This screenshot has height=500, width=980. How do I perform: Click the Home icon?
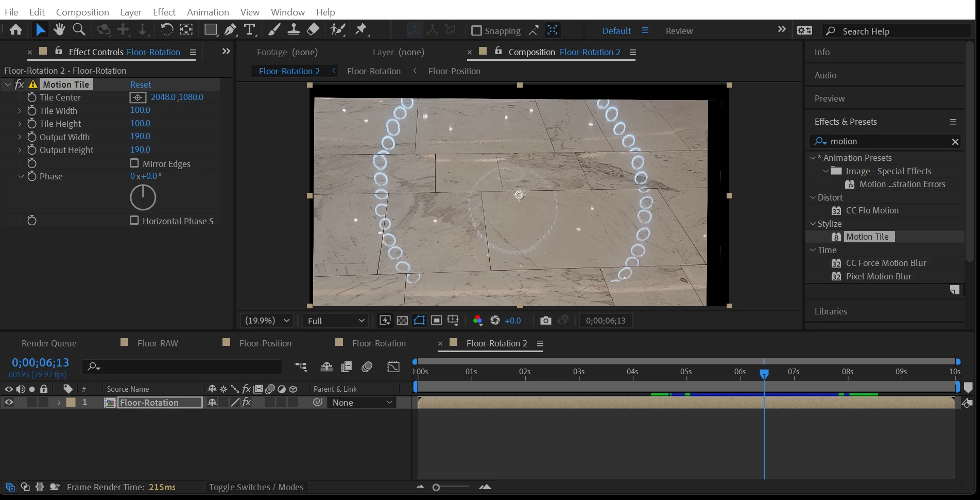pyautogui.click(x=15, y=30)
